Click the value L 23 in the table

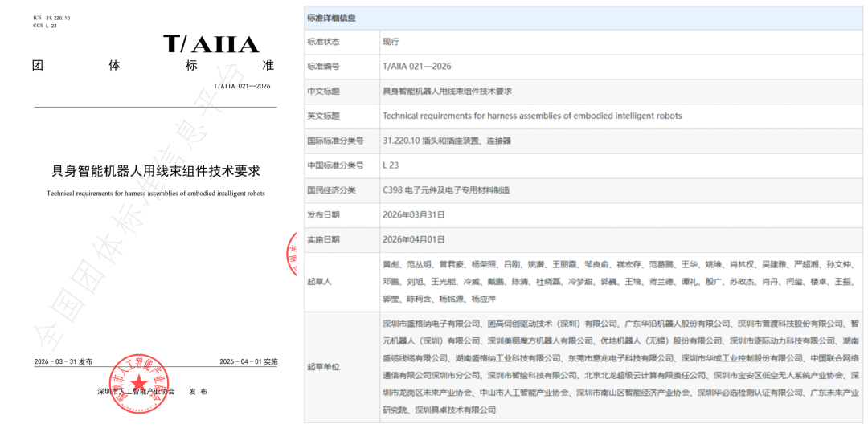pyautogui.click(x=391, y=165)
